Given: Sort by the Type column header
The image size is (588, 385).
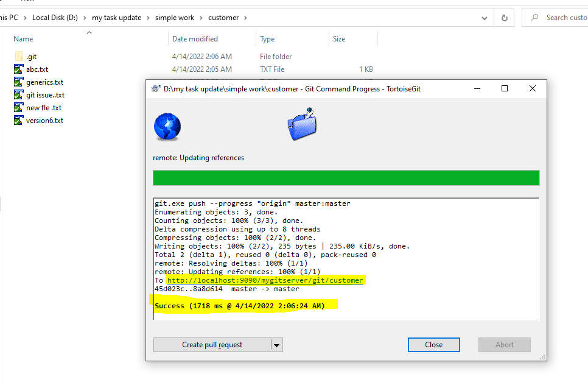Looking at the screenshot, I should pos(267,39).
